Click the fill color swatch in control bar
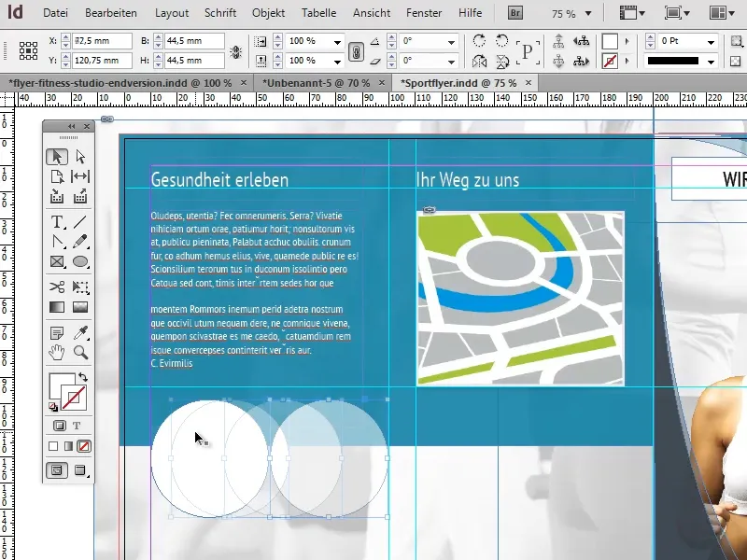The width and height of the screenshot is (747, 560). [x=610, y=41]
